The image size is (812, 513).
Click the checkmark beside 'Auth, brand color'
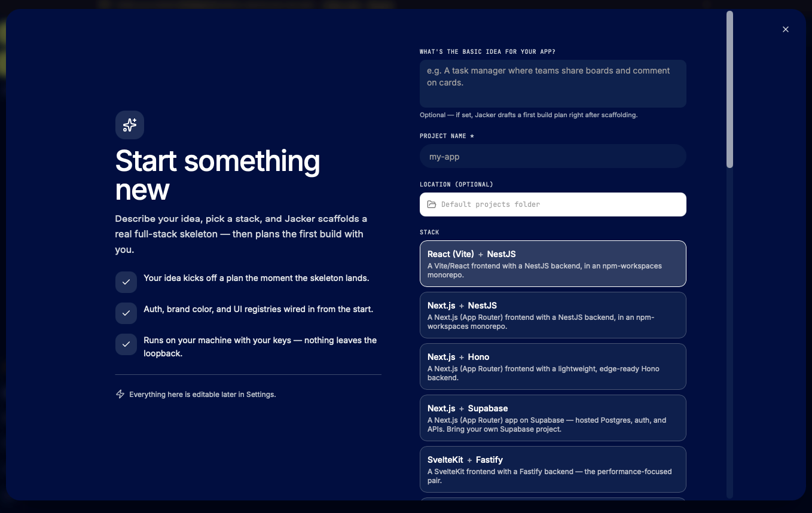[126, 313]
